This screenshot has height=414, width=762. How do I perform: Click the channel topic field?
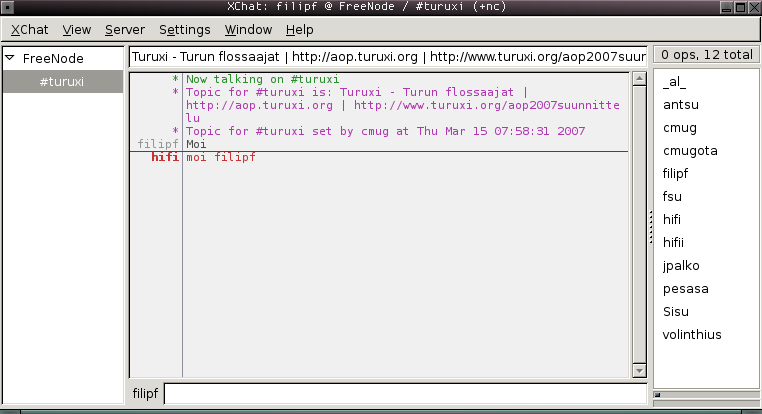pos(388,57)
